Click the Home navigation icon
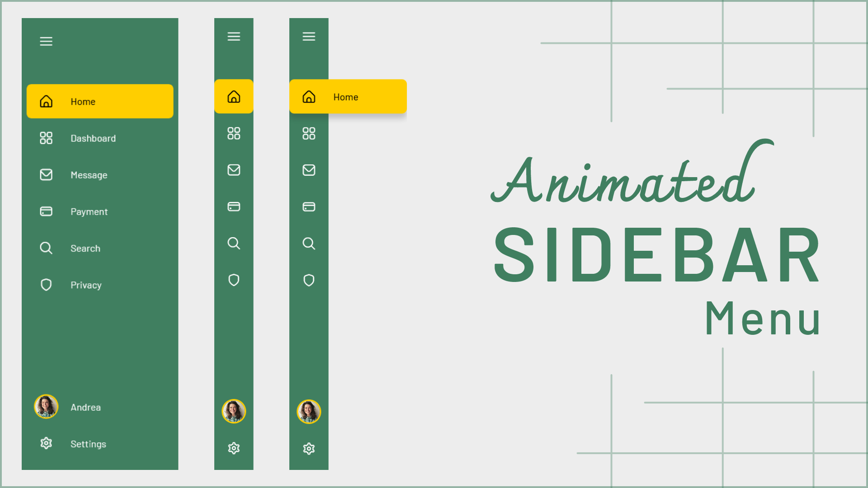868x488 pixels. coord(46,101)
